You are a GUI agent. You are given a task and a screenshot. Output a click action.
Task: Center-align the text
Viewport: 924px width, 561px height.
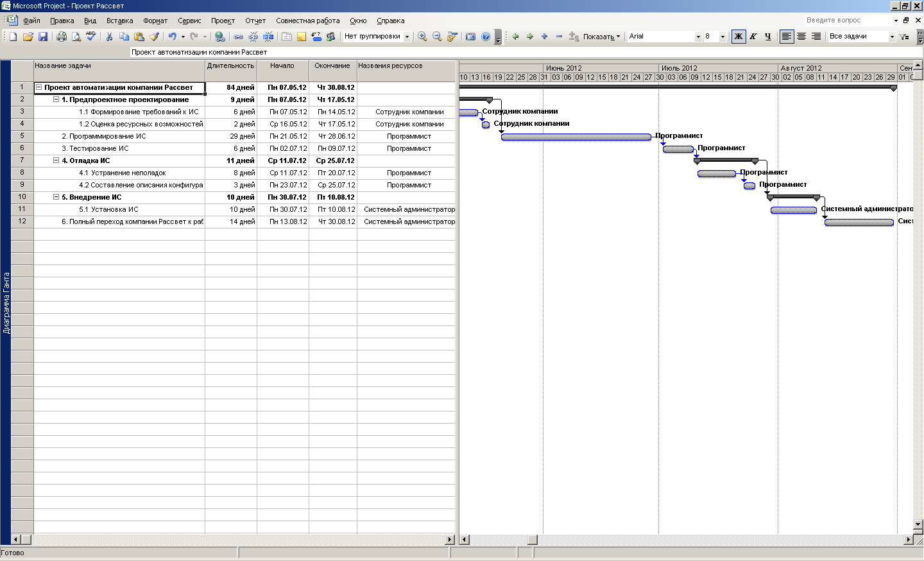(801, 37)
